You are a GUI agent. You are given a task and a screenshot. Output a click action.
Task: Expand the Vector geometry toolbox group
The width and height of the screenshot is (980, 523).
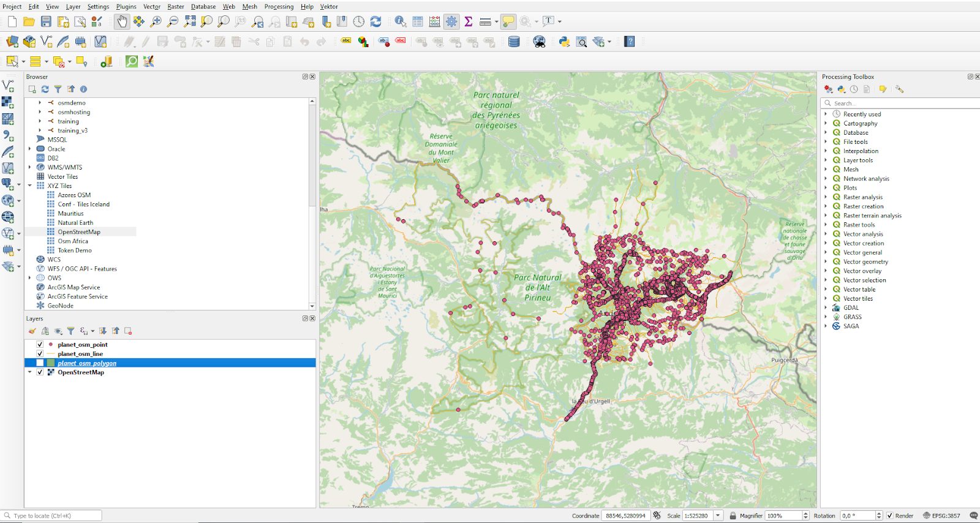click(x=826, y=261)
